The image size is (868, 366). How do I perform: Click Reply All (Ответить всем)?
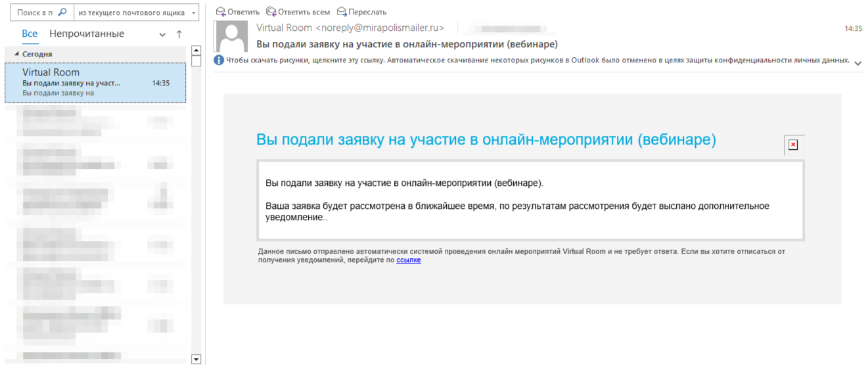(298, 12)
